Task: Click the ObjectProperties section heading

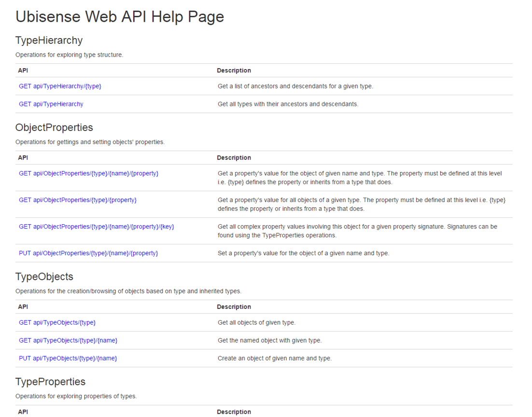Action: (54, 127)
